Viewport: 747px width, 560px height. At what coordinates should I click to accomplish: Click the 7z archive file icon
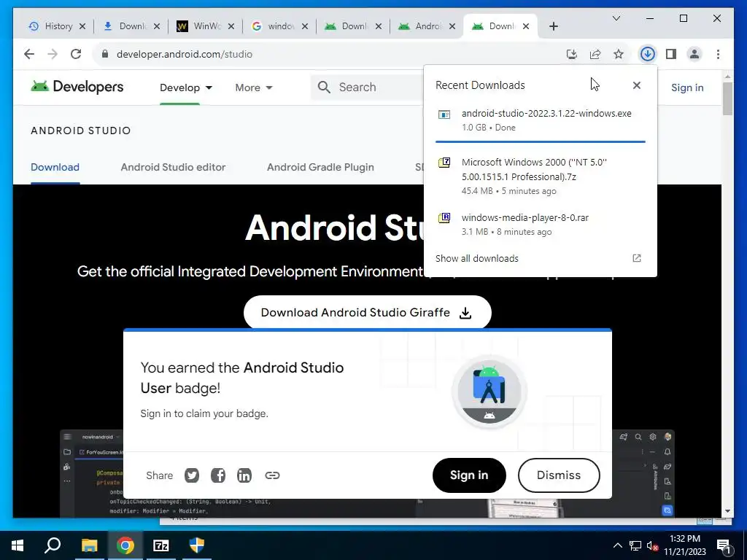point(444,163)
